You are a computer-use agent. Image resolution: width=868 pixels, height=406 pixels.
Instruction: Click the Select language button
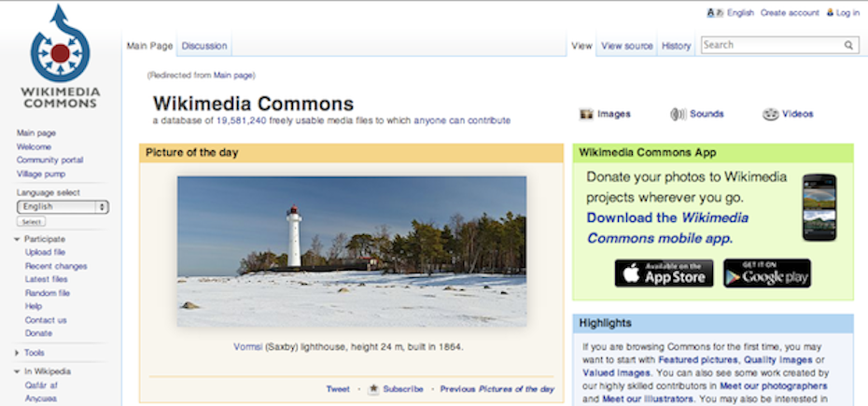[31, 221]
